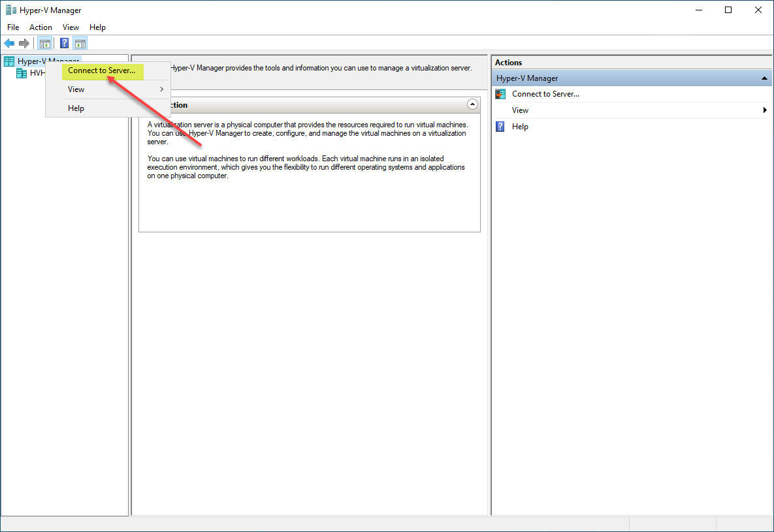Click the introduction paragraph about virtualization server
Screen dimensions: 774x532
click(307, 133)
